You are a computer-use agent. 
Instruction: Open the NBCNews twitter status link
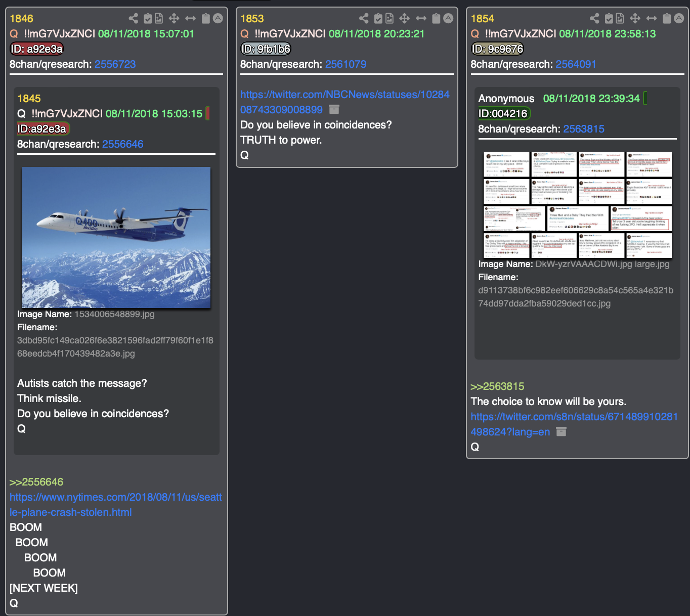(x=345, y=102)
